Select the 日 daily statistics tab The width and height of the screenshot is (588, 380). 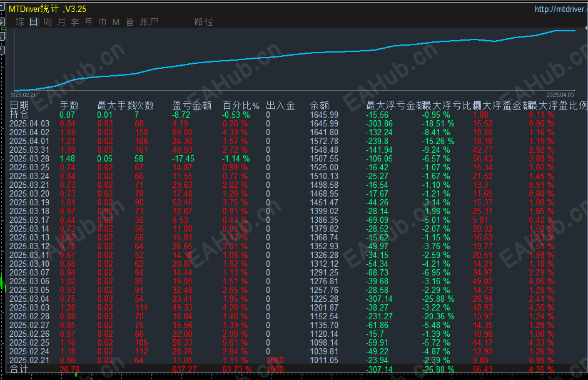point(33,22)
